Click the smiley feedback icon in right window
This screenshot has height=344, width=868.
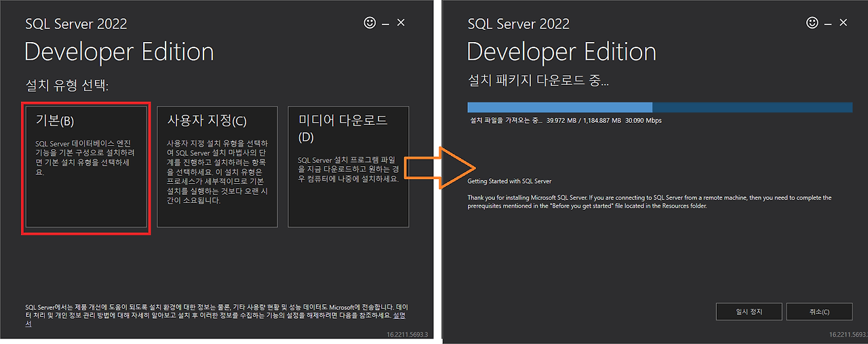click(x=812, y=23)
